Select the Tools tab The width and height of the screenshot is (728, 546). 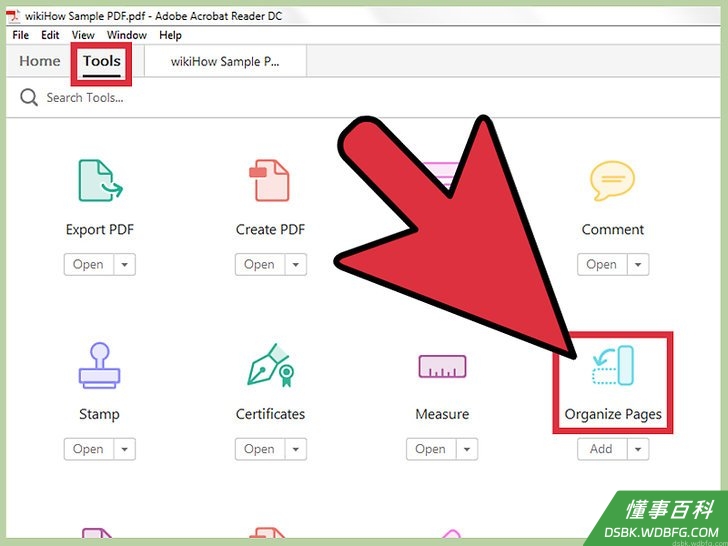click(102, 61)
